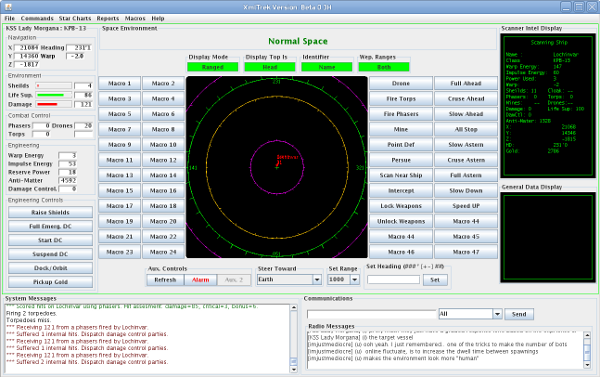Click the Mine button

[401, 129]
